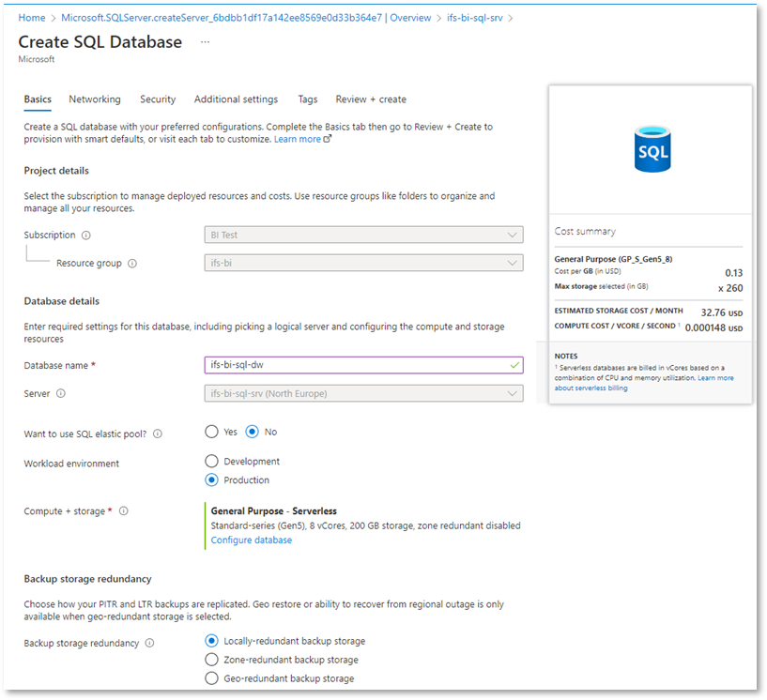
Task: Open Subscription info tooltip icon
Action: [x=86, y=236]
